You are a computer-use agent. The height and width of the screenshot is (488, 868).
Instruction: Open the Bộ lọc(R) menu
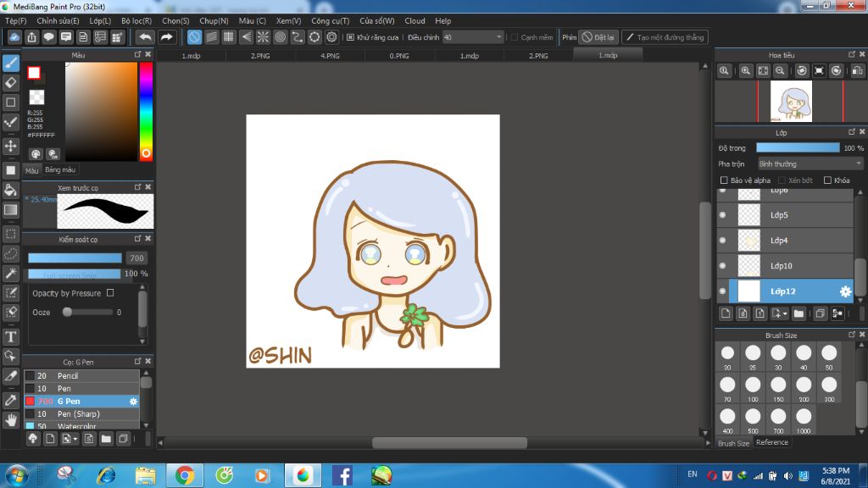coord(136,20)
